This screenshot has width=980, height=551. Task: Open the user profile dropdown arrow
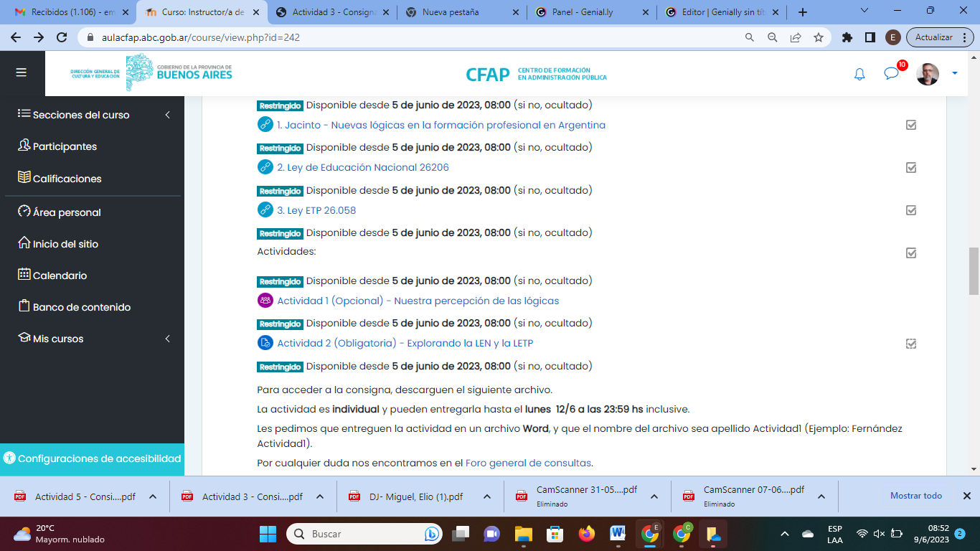click(x=955, y=73)
